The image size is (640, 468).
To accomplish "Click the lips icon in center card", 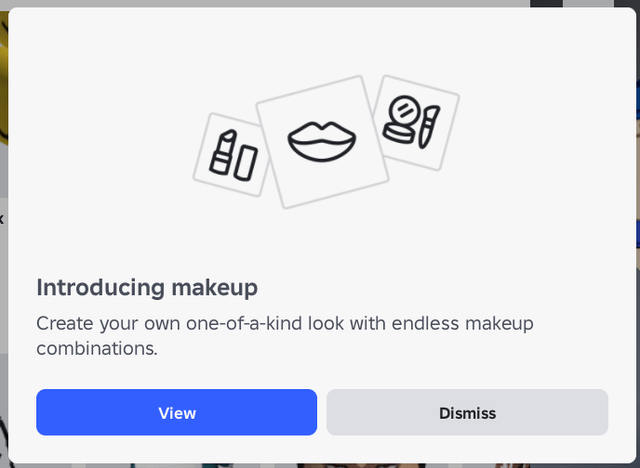I will pos(321,141).
